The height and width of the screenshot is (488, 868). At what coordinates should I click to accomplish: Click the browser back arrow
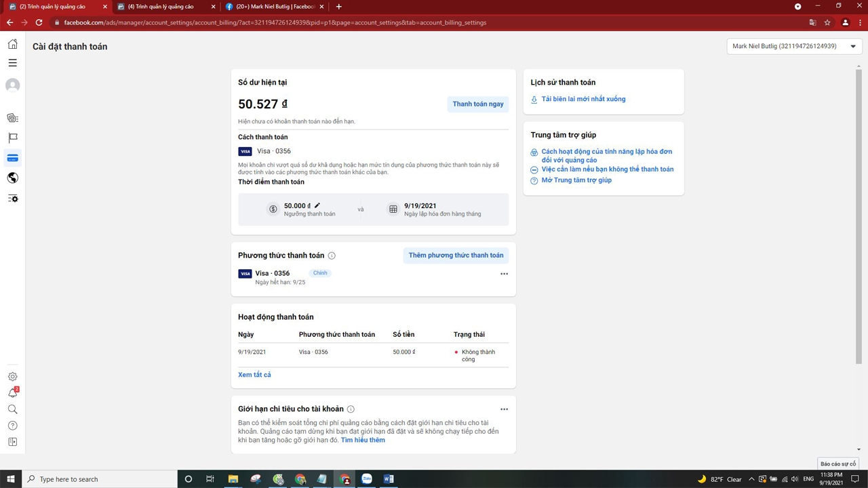(x=9, y=22)
